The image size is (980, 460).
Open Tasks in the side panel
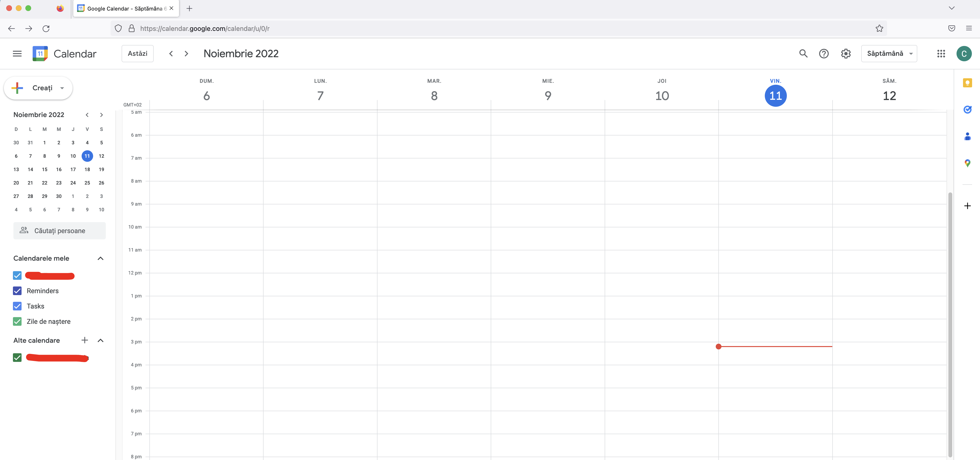pyautogui.click(x=967, y=110)
